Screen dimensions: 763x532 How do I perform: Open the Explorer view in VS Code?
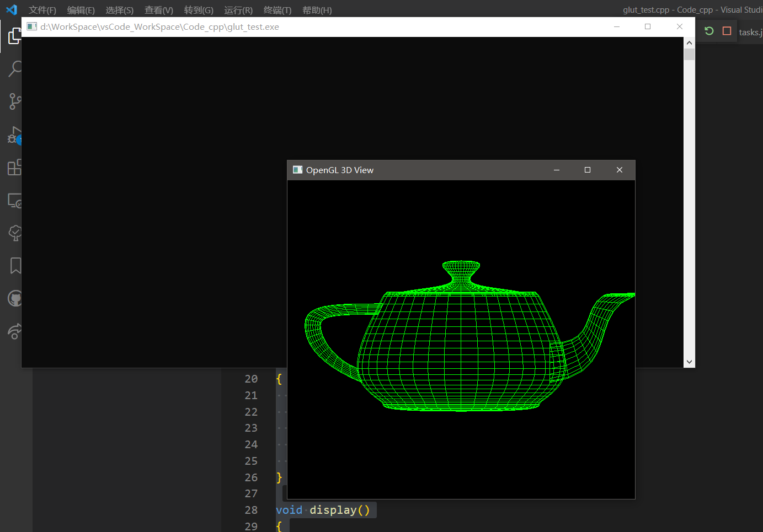[x=14, y=36]
